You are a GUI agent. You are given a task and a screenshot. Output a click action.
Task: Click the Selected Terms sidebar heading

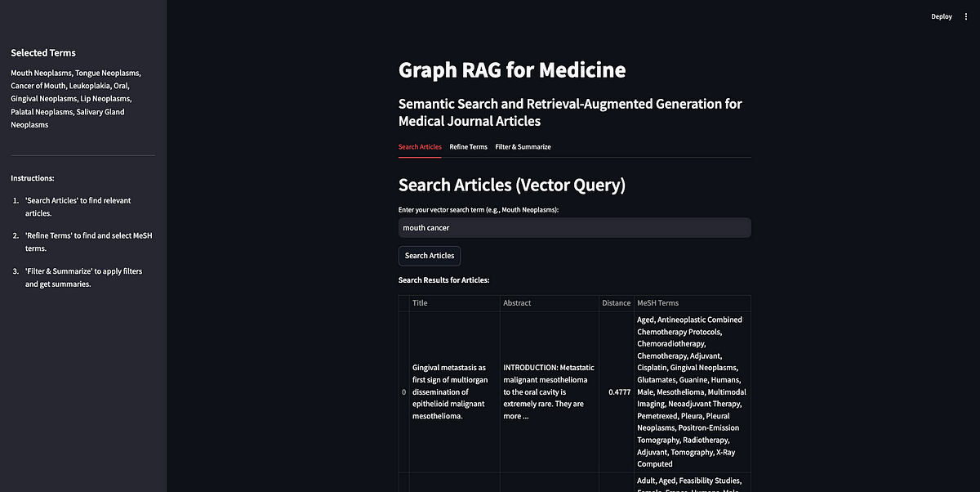(43, 53)
